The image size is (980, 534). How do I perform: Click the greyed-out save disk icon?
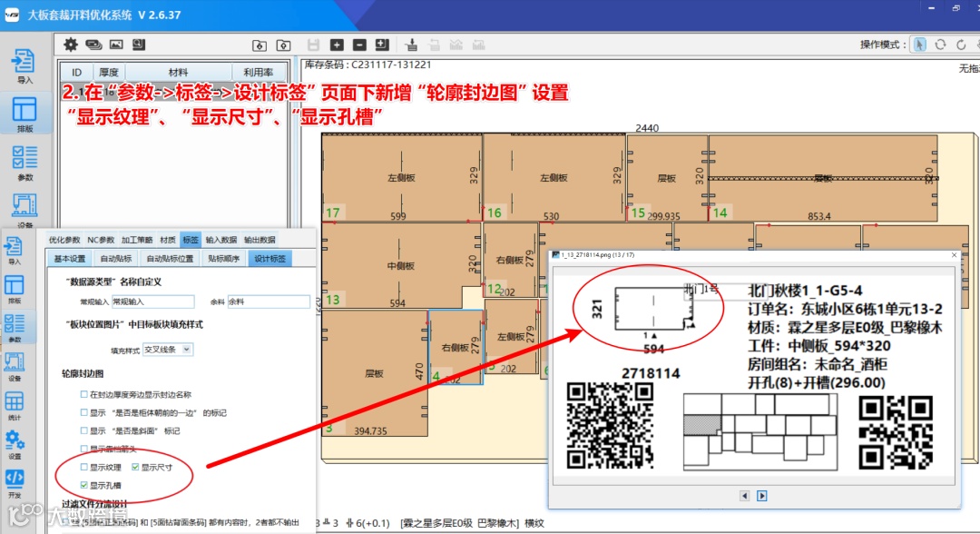point(313,44)
